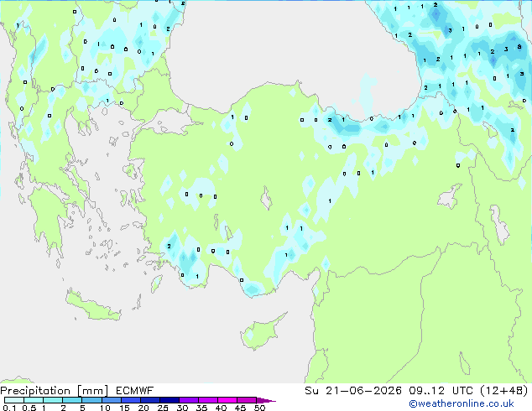
Task: Click the Rhodes island outline
Action: pos(156,284)
